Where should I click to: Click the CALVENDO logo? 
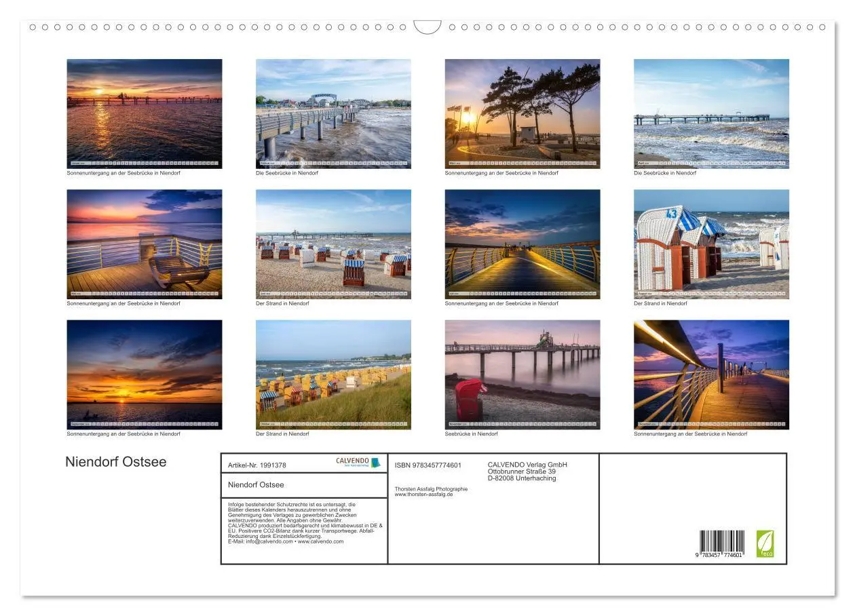coord(358,463)
